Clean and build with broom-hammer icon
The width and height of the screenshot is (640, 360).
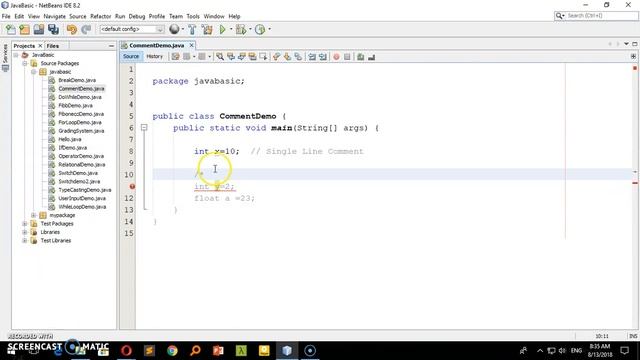(x=207, y=29)
